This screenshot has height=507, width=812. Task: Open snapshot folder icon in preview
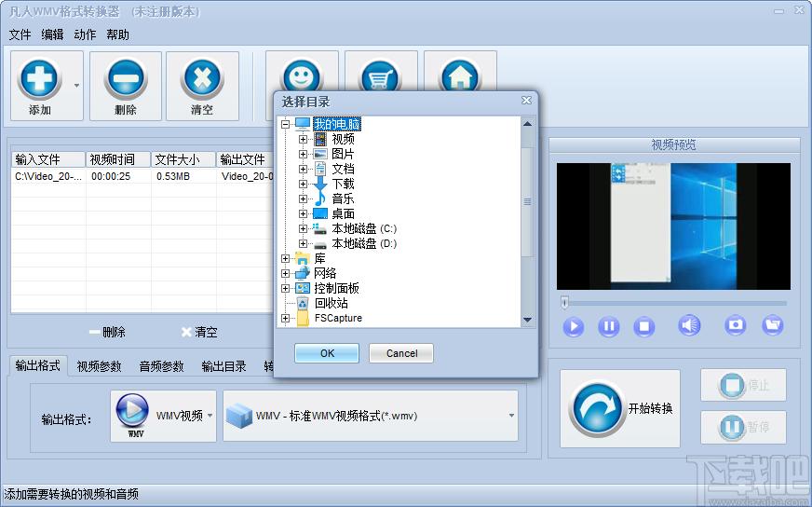coord(772,325)
